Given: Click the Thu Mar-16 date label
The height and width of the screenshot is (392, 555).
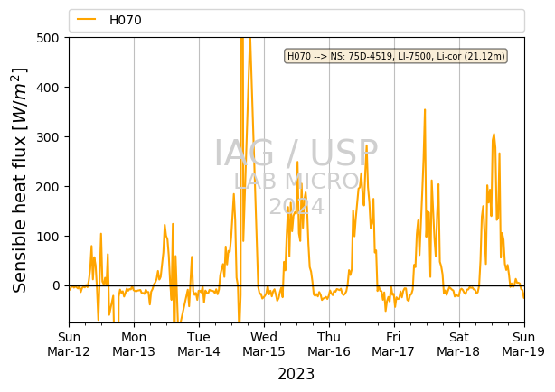Looking at the screenshot, I should tap(329, 344).
